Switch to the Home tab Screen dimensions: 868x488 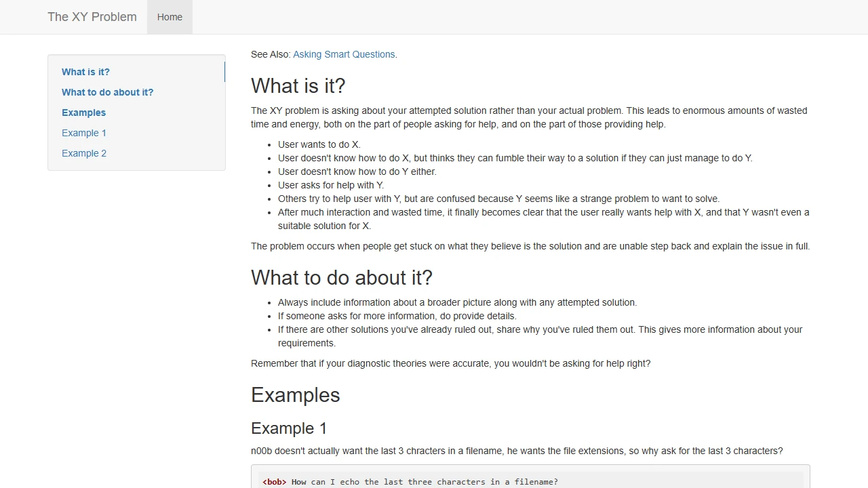click(x=170, y=17)
